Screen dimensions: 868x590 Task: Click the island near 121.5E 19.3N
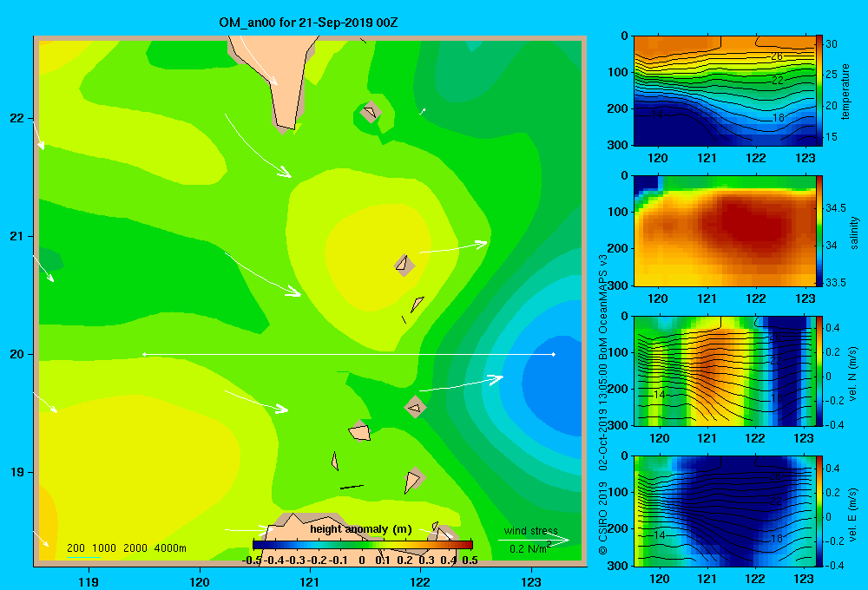360,430
